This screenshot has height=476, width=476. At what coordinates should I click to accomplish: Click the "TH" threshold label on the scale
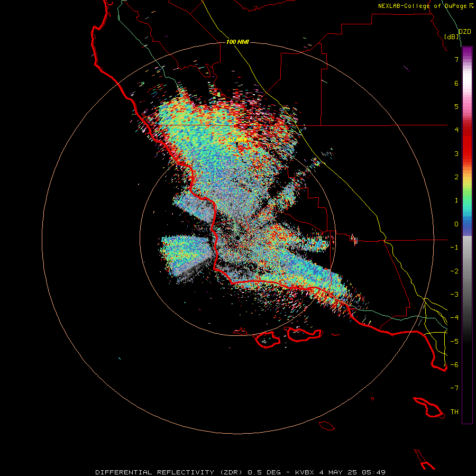454,412
